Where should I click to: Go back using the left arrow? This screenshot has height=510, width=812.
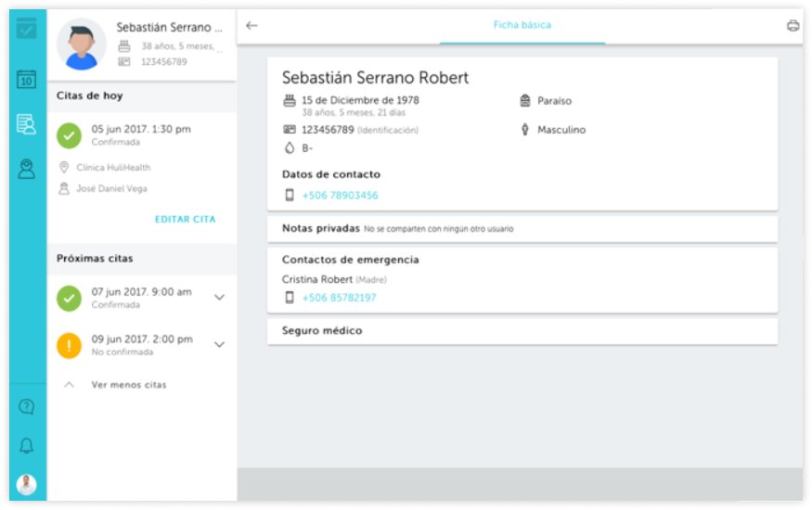(251, 26)
